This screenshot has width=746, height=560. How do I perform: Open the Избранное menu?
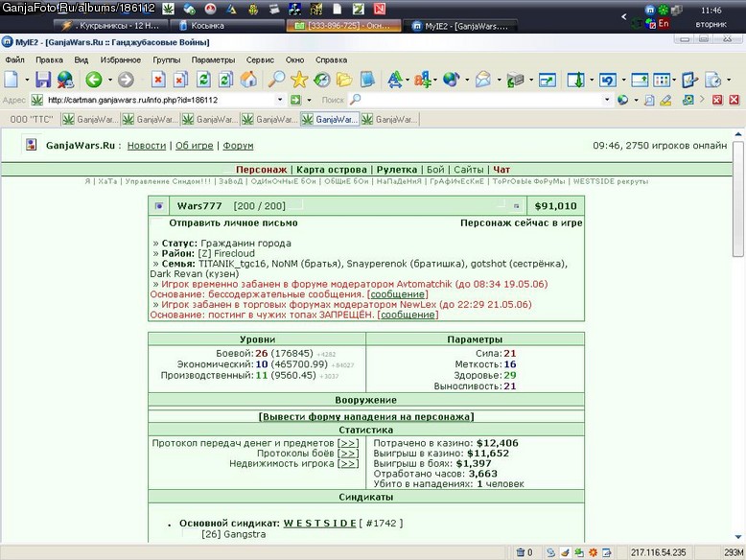point(121,60)
